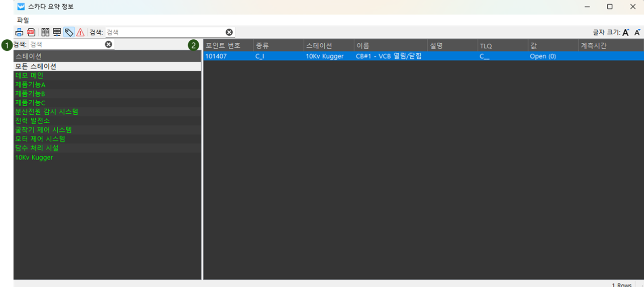Export to PDF using the red PDF icon

31,32
